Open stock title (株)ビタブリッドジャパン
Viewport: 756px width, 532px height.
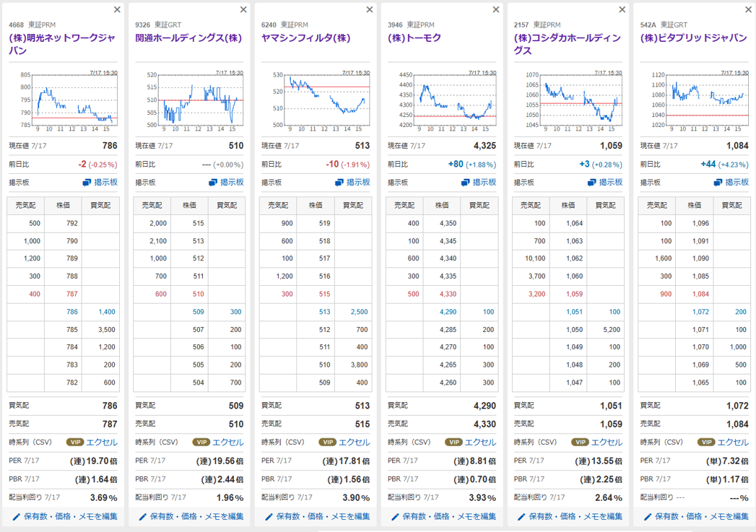[x=694, y=38]
